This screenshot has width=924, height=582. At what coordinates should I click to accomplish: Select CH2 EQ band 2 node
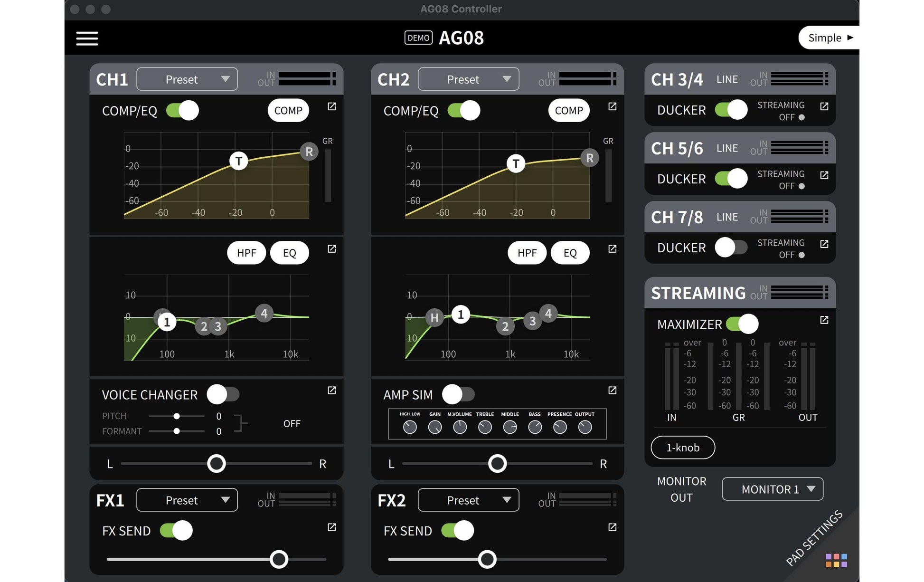[x=505, y=326]
